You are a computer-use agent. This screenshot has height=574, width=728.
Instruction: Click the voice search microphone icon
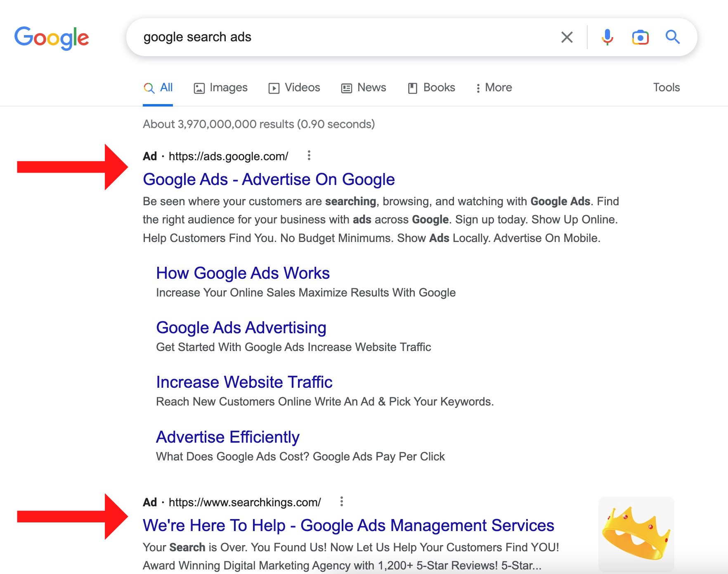(x=607, y=37)
